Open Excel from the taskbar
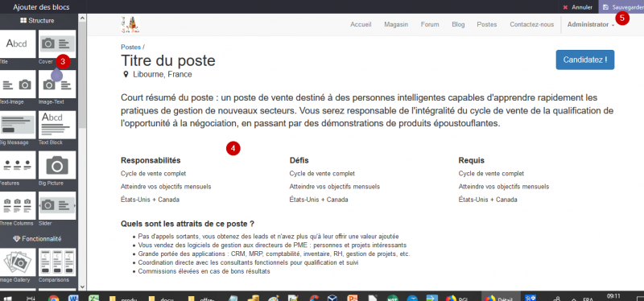The width and height of the screenshot is (644, 301). [x=94, y=299]
